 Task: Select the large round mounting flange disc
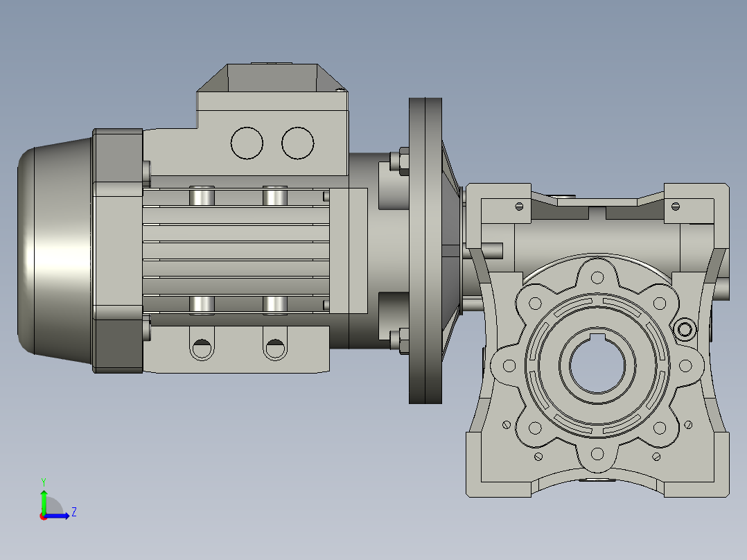[x=425, y=251]
